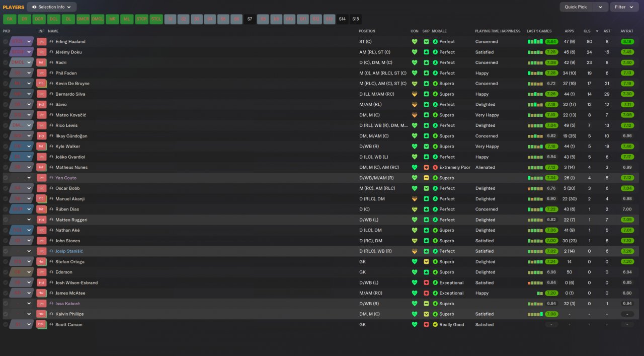Click the Quick Pick button
Viewport: 644px width, 356px height.
coord(576,7)
